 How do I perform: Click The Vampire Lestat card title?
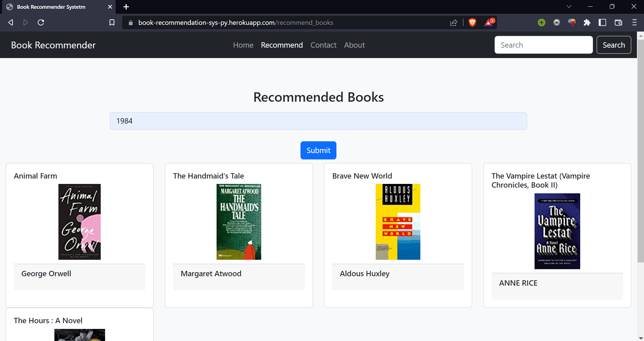[541, 181]
